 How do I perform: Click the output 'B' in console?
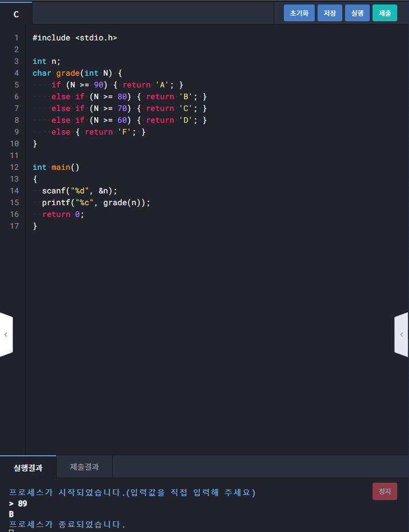pyautogui.click(x=11, y=514)
